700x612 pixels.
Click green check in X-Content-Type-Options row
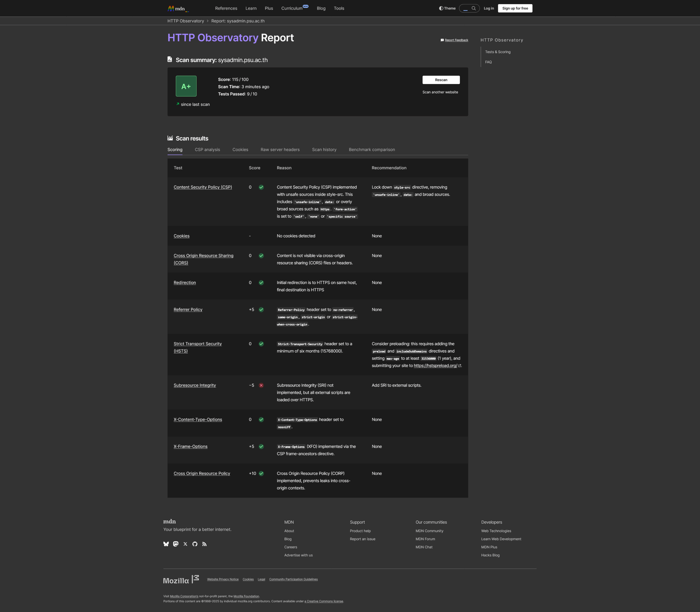[261, 420]
